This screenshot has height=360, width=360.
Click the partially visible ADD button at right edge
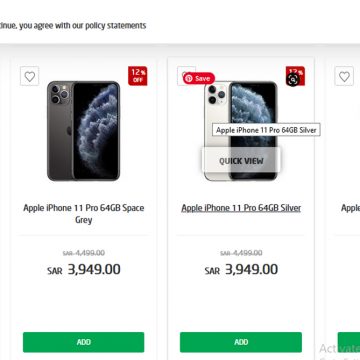(349, 342)
